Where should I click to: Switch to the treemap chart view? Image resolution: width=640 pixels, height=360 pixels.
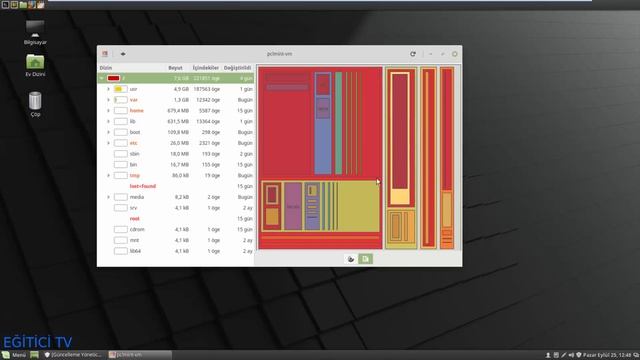(x=365, y=259)
